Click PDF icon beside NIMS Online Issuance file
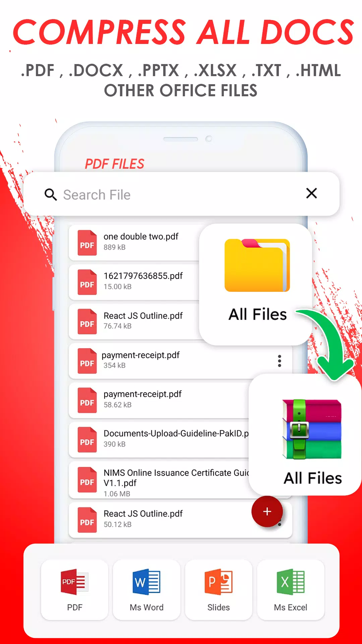Image resolution: width=362 pixels, height=644 pixels. [x=87, y=480]
